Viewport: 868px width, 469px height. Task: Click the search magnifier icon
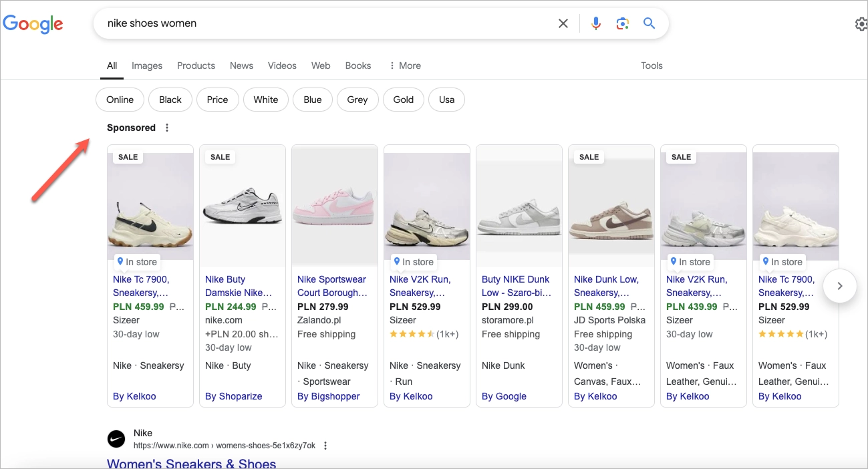click(648, 23)
